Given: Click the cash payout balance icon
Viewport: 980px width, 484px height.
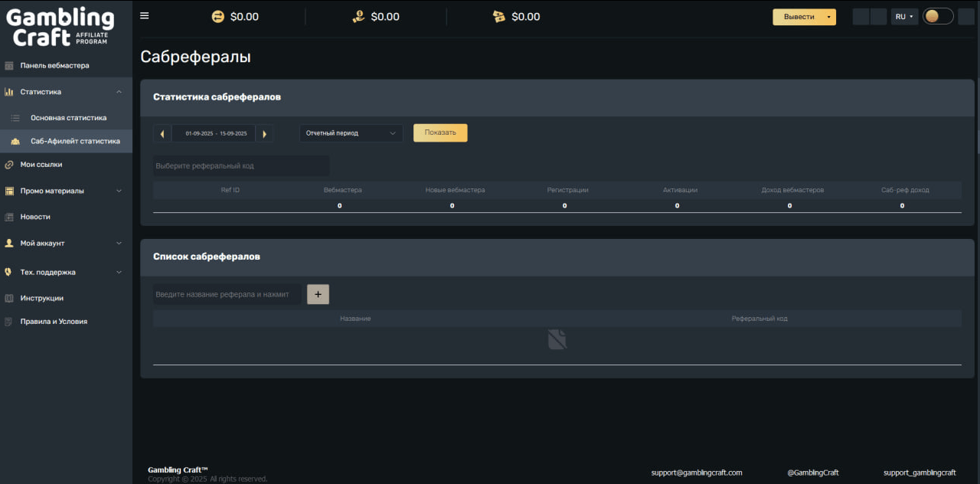Looking at the screenshot, I should point(499,17).
